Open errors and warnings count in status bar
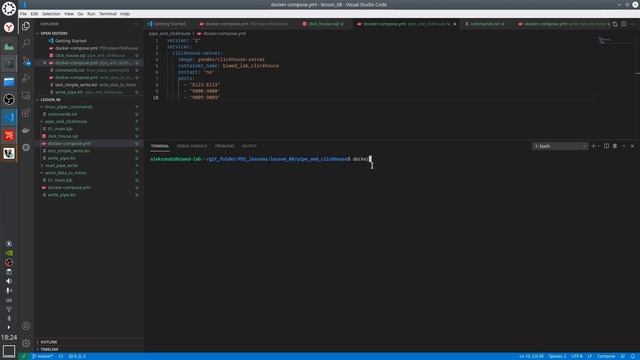Viewport: 640px width, 360px height. click(x=77, y=356)
